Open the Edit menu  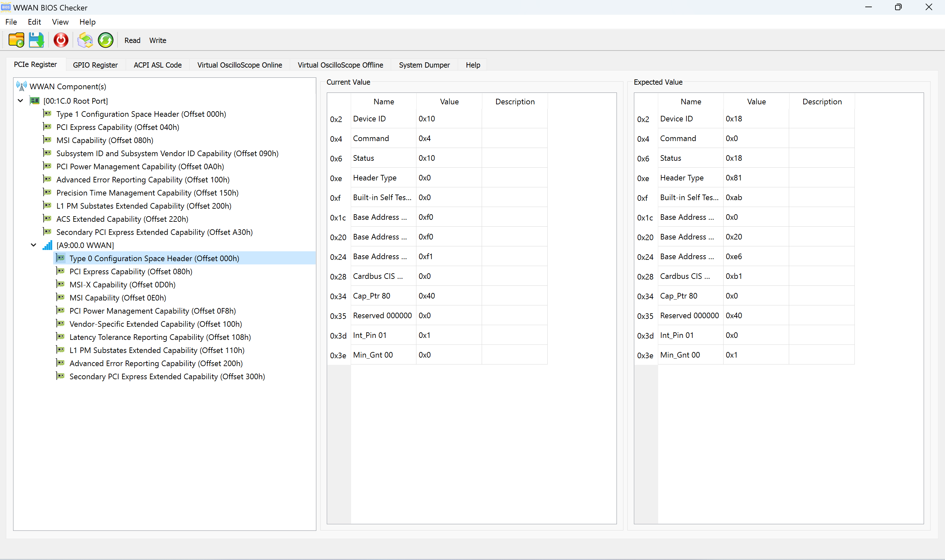coord(34,22)
